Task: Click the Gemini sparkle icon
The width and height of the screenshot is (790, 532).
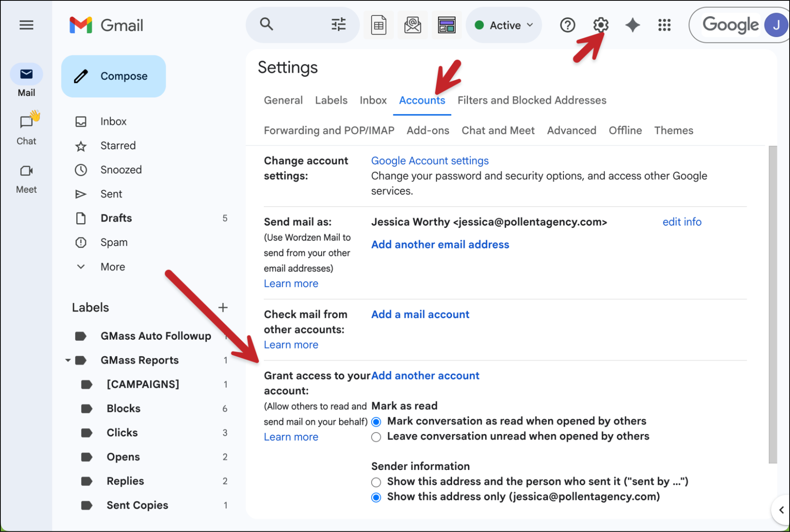Action: 632,25
